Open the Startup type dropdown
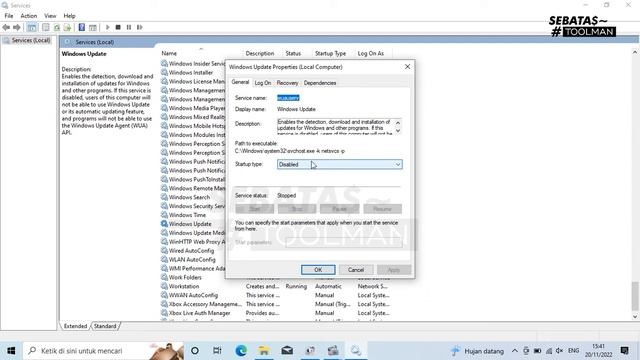Screen dimensions: 640x360 click(340, 164)
